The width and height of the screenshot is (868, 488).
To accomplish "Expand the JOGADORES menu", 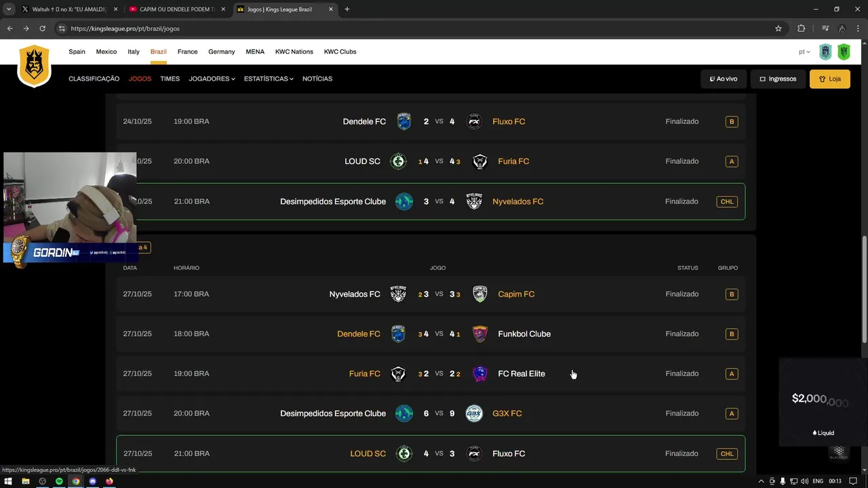I will click(x=212, y=79).
